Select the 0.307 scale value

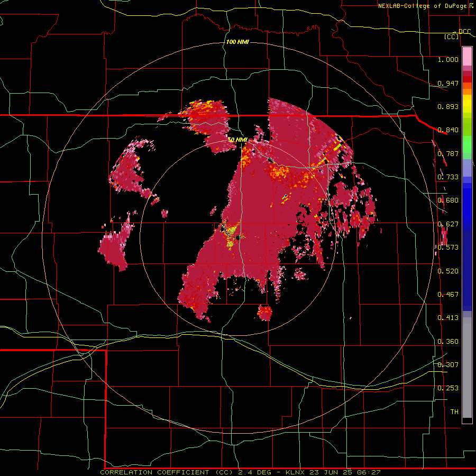pos(448,365)
